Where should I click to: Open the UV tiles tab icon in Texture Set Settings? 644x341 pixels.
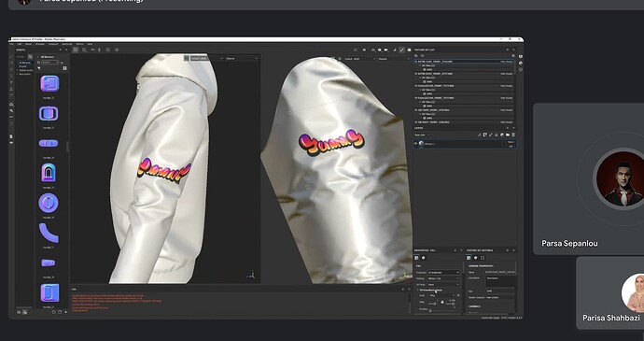point(483,258)
